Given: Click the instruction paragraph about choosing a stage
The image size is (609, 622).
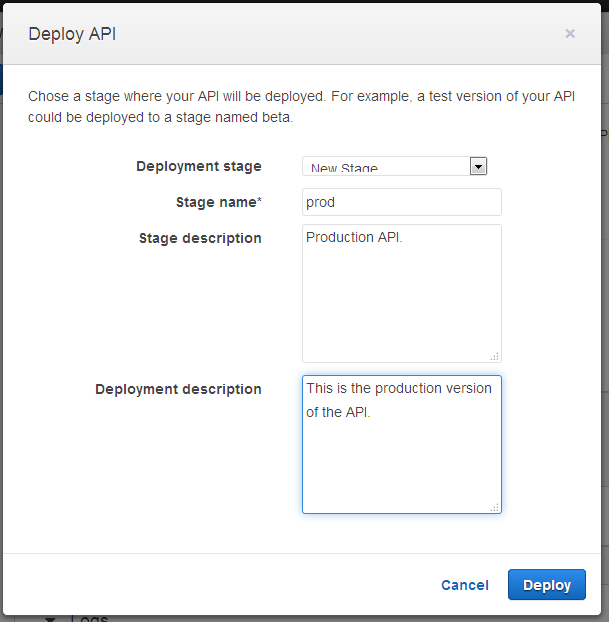Looking at the screenshot, I should 301,106.
